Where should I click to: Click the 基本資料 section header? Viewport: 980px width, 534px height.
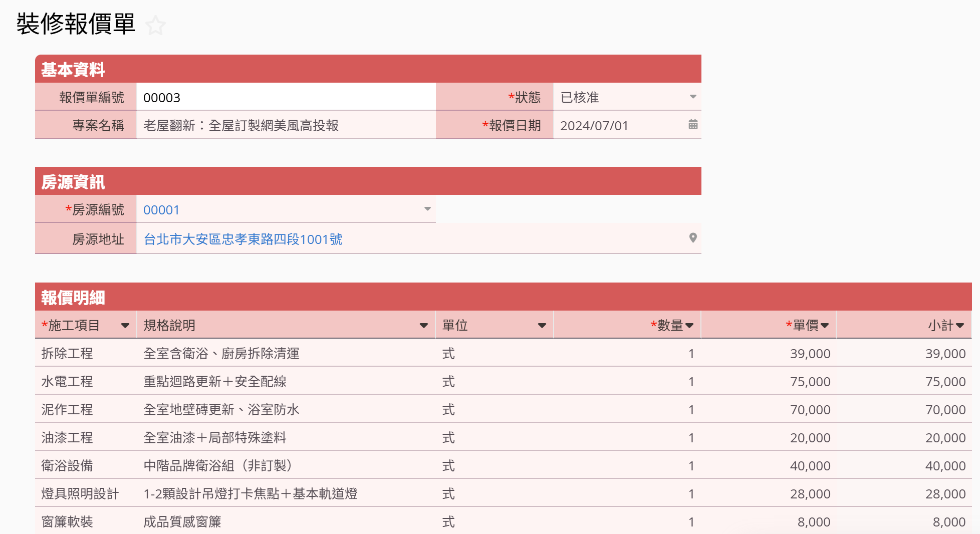368,69
